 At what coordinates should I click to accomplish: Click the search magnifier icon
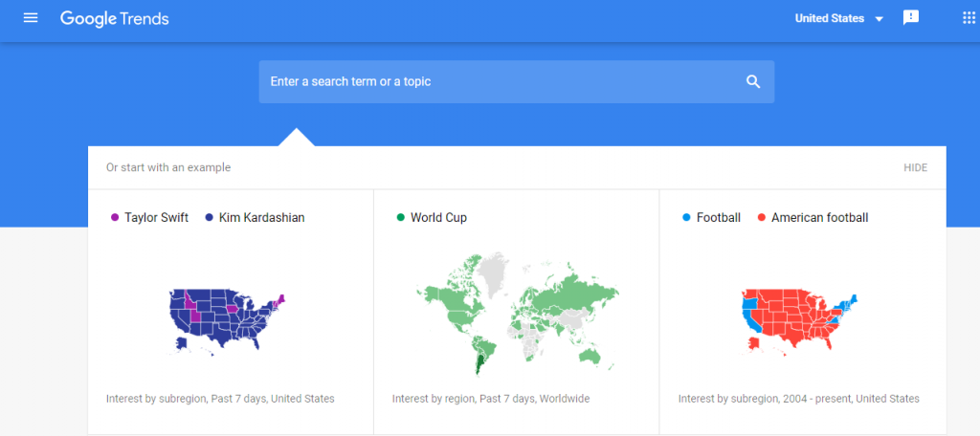[x=753, y=81]
